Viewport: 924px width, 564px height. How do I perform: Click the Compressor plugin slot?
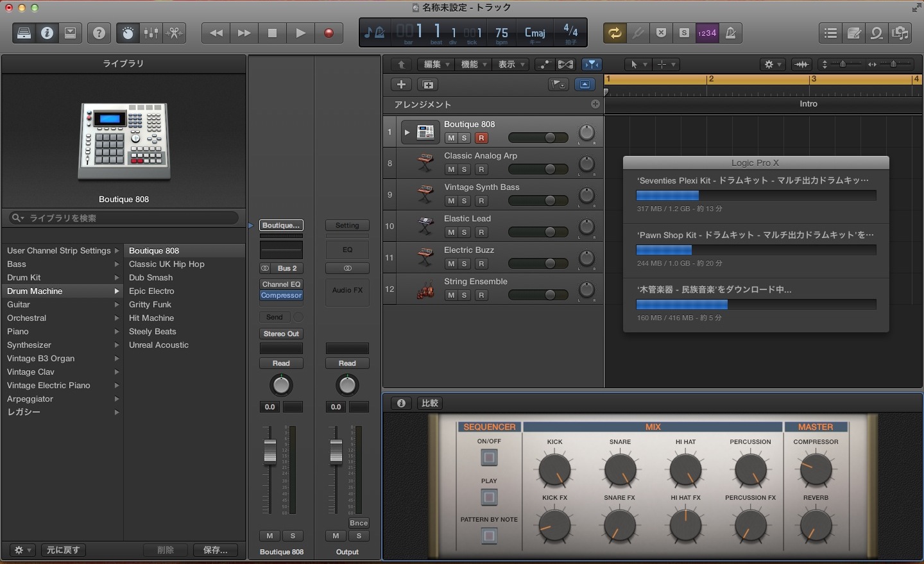click(x=281, y=296)
